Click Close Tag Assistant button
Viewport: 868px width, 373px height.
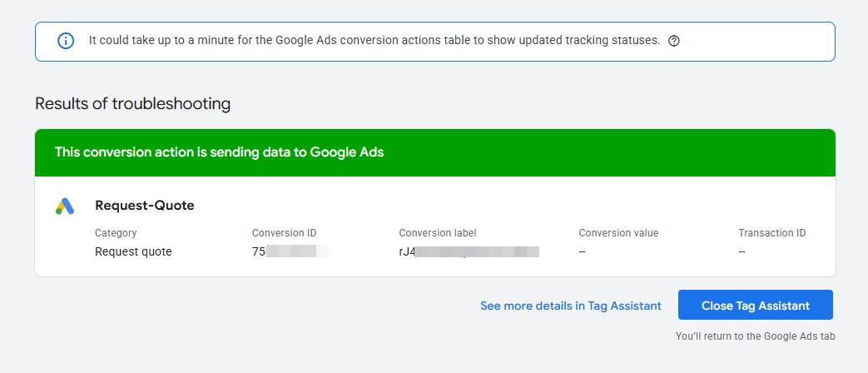(x=755, y=305)
